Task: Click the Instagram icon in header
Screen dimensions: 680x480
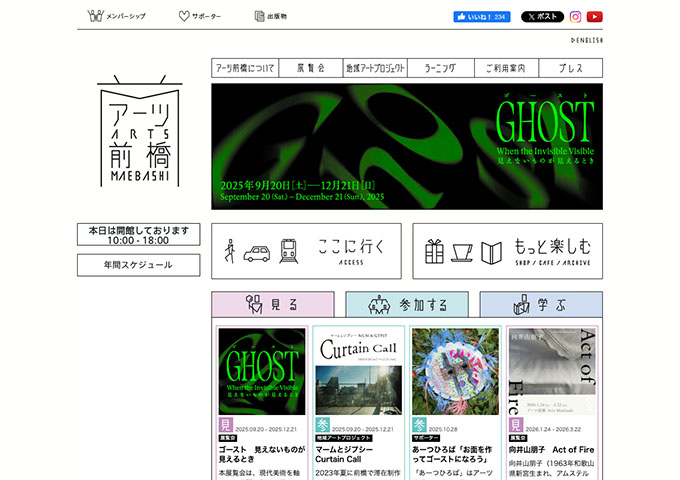Action: point(576,16)
